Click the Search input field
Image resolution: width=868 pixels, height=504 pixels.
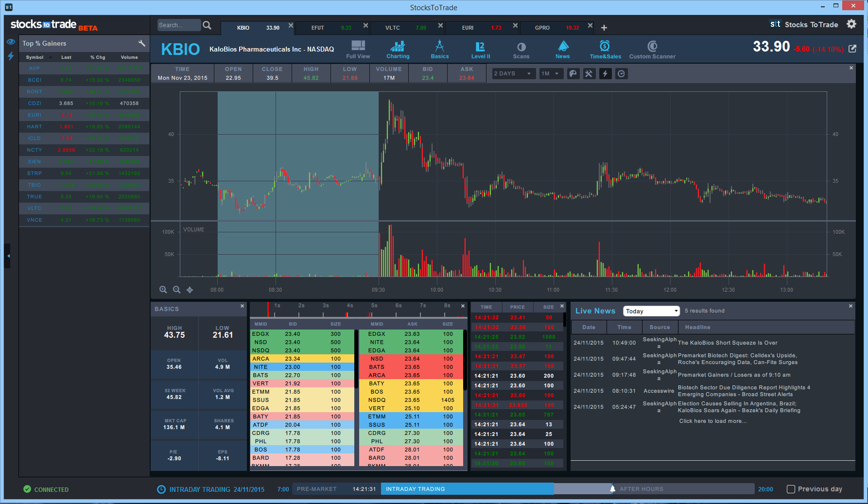click(x=179, y=25)
